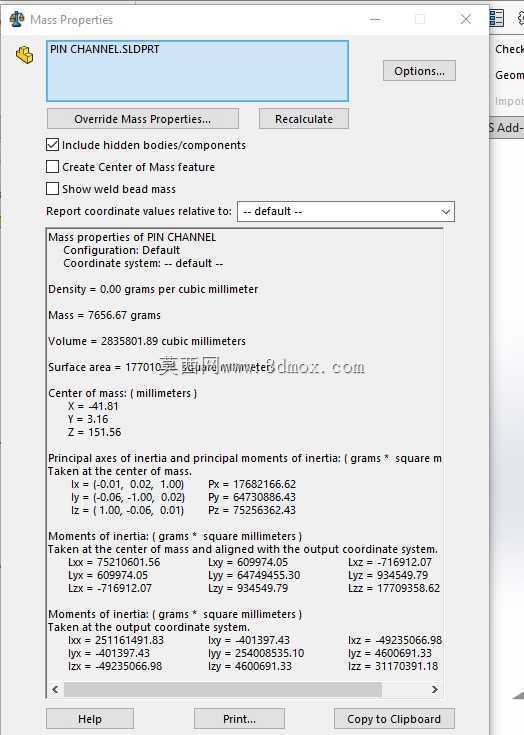Screen dimensions: 524x735
Task: Click the Py = 64730886.43 value
Action: pos(252,497)
